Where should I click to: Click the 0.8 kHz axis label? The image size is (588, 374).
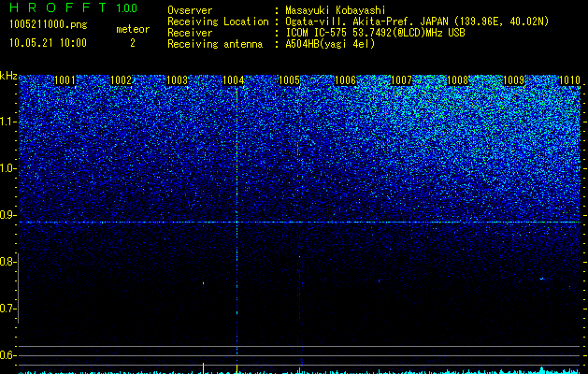coord(8,262)
